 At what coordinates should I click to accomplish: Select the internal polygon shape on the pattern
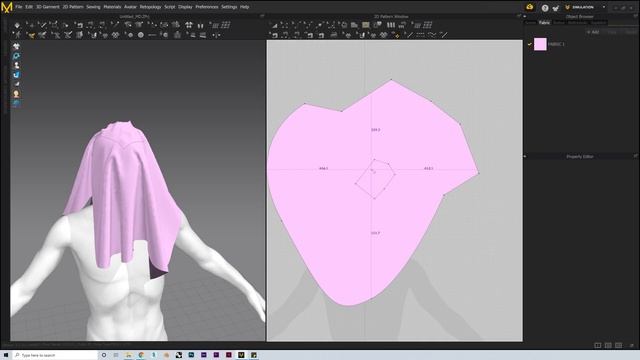(x=375, y=179)
